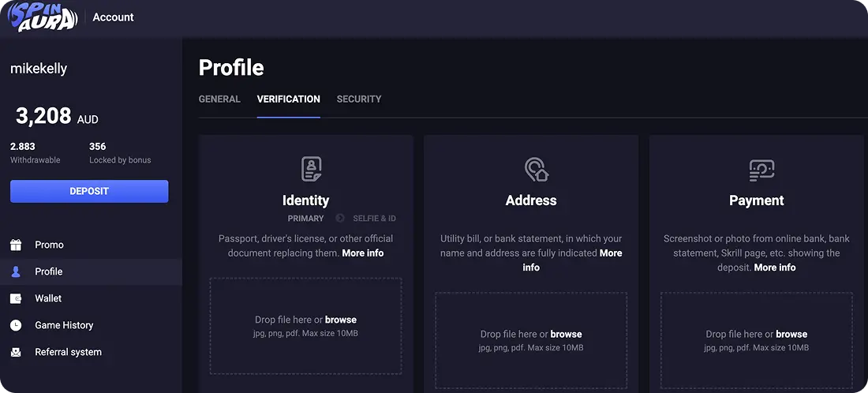Click browse in the Address upload box

pyautogui.click(x=566, y=334)
